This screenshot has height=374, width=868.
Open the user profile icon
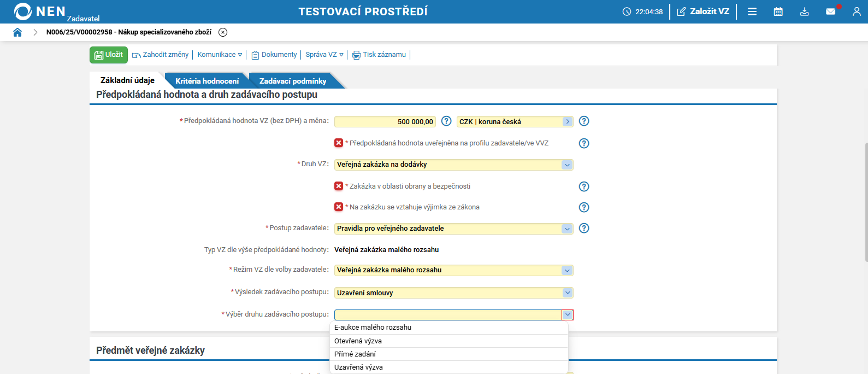tap(857, 11)
